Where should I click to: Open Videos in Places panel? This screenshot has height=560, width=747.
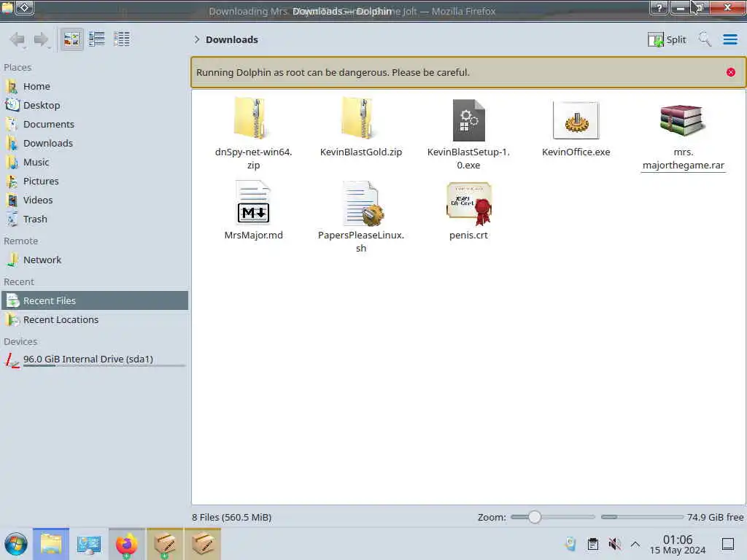click(x=94, y=201)
